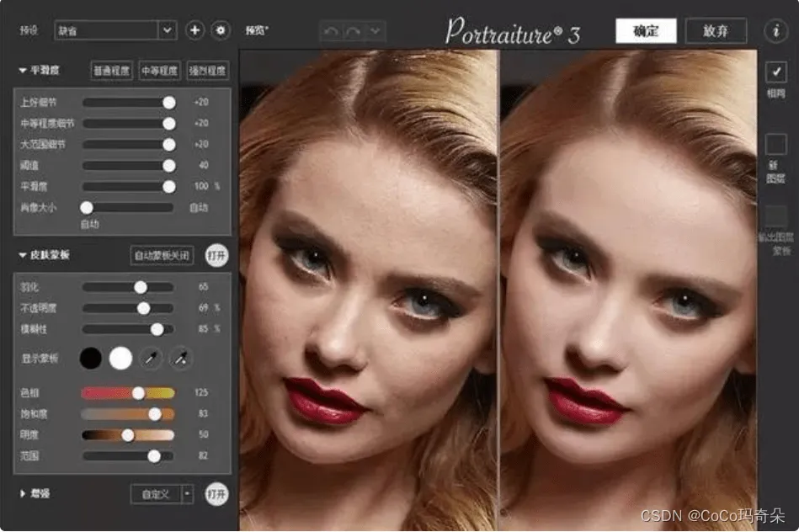Click the 色相 hue slider handle
This screenshot has width=799, height=532.
[138, 393]
